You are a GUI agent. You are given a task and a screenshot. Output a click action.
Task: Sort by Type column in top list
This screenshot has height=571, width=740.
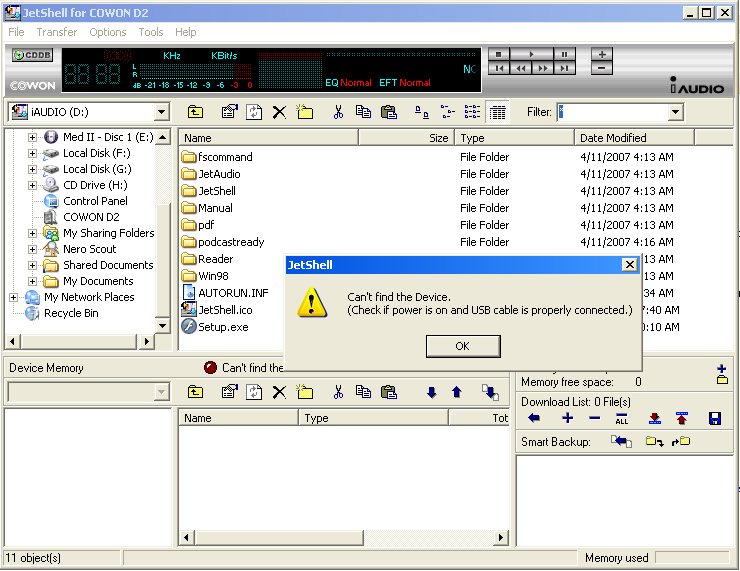click(x=514, y=138)
